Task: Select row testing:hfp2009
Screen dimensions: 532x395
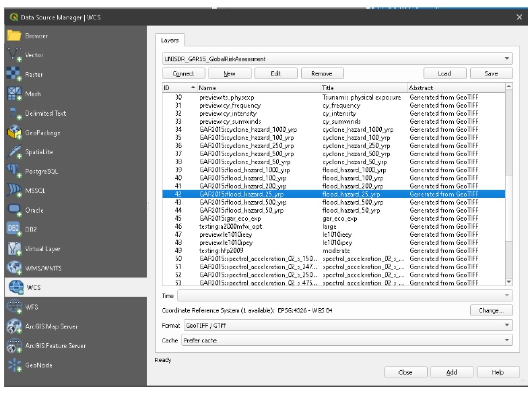Action: (x=334, y=251)
